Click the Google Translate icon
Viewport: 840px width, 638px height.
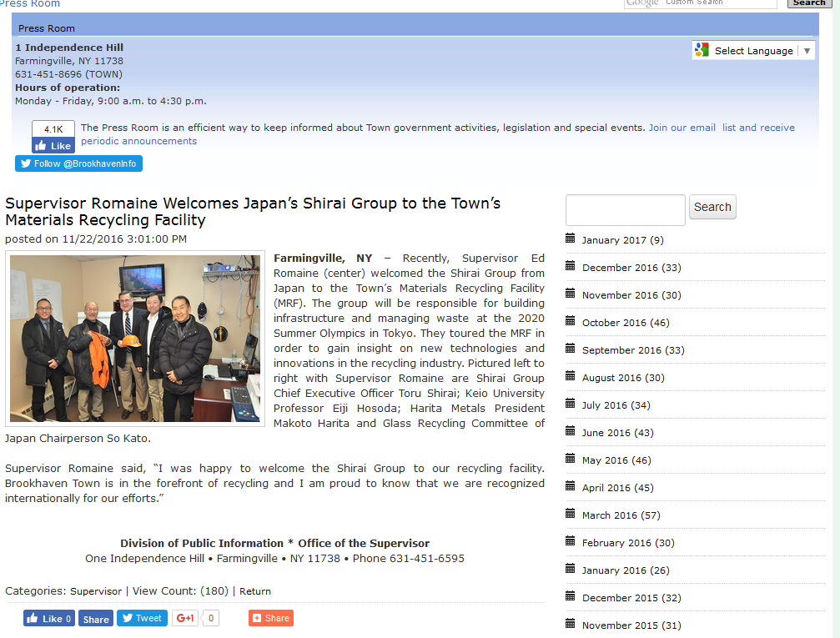click(702, 50)
